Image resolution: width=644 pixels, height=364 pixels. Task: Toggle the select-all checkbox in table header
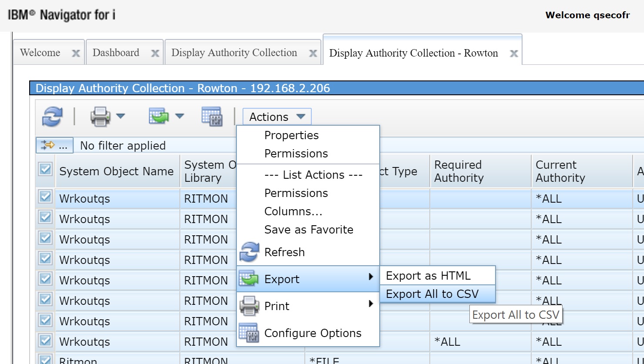pos(45,169)
